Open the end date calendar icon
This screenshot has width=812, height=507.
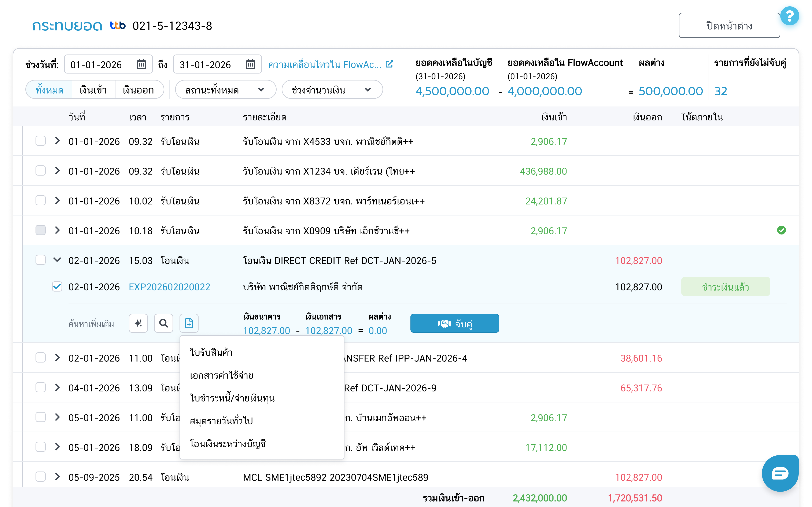pyautogui.click(x=250, y=64)
